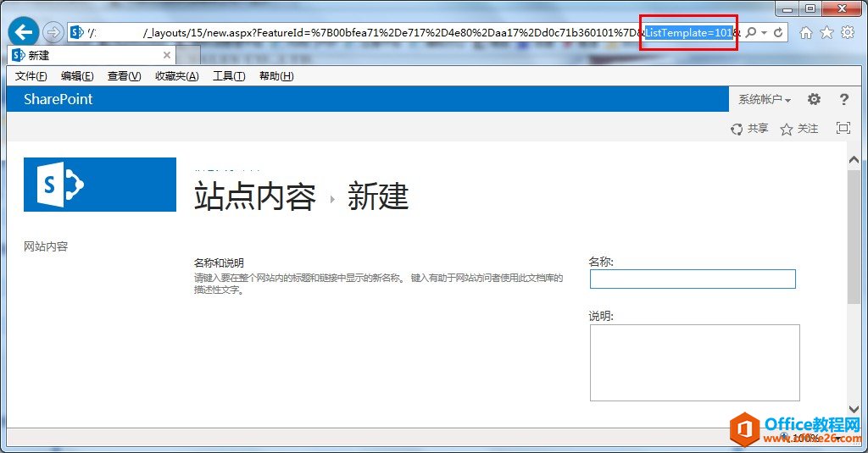Viewport: 868px width, 453px height.
Task: Click the 共享 share button
Action: point(749,129)
